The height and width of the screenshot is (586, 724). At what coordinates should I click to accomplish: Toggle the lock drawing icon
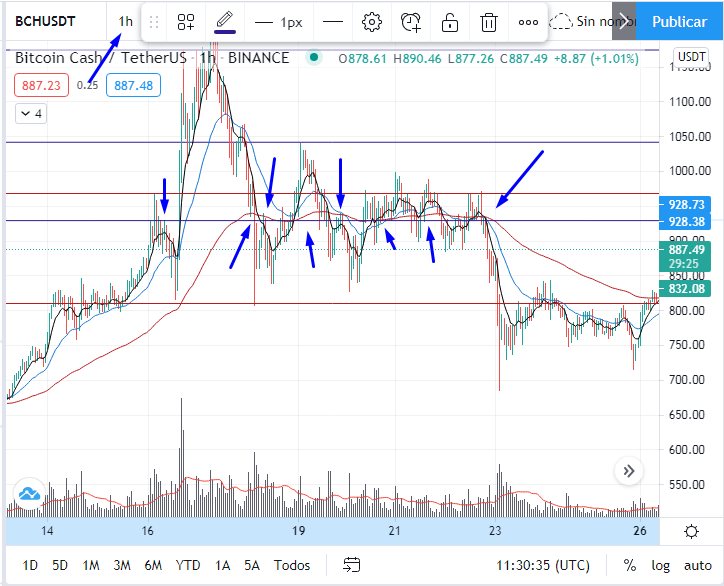[449, 22]
